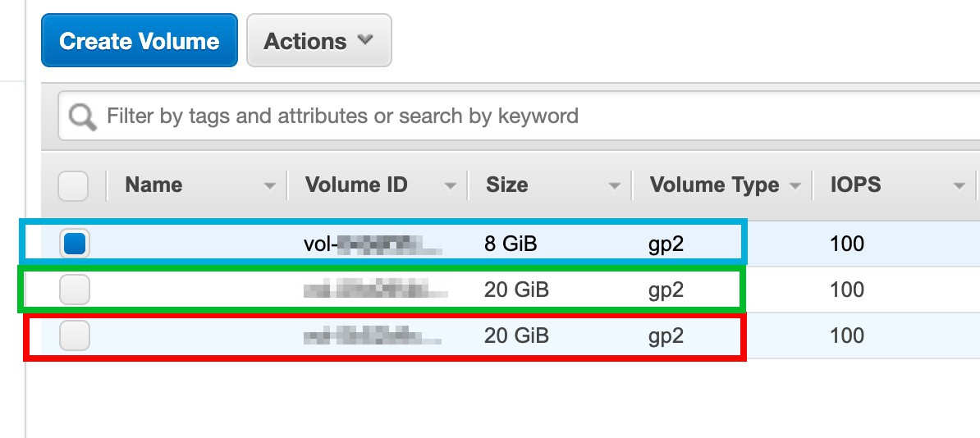Viewport: 980px width, 438px height.
Task: Toggle Volume Type column sort arrow
Action: (x=795, y=185)
